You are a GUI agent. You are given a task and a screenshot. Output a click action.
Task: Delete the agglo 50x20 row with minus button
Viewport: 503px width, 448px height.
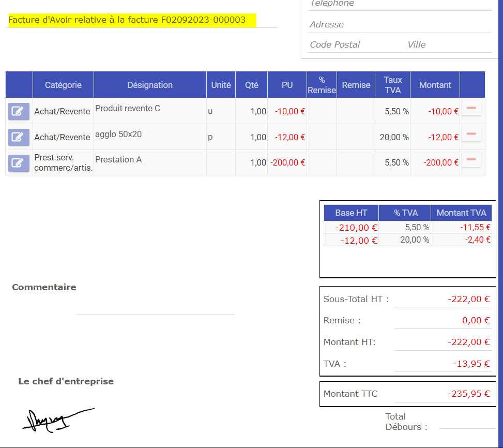pos(471,135)
